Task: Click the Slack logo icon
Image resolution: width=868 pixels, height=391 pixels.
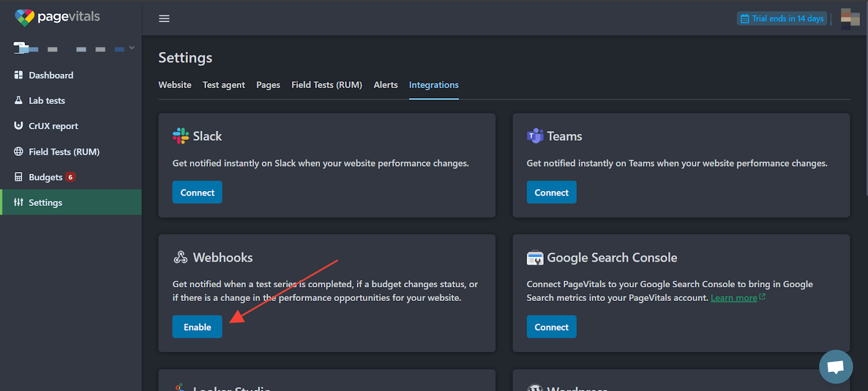Action: (181, 136)
